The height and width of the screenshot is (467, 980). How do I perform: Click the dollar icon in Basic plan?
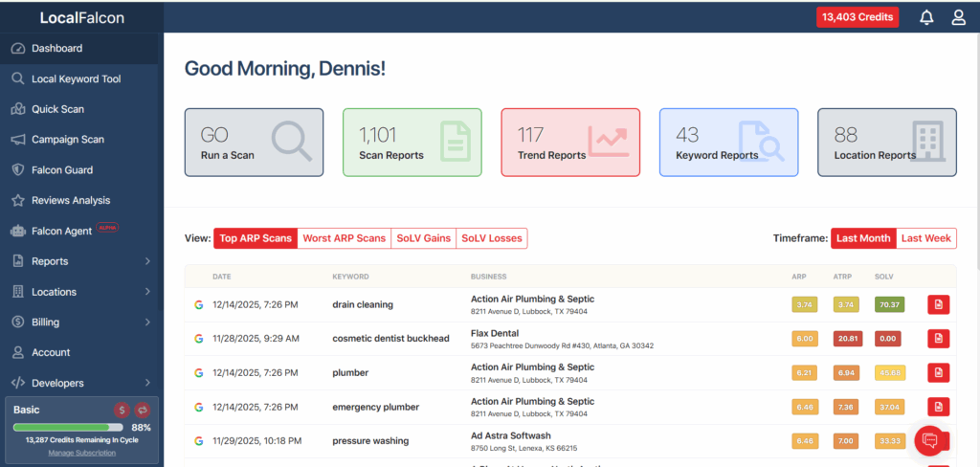[122, 410]
